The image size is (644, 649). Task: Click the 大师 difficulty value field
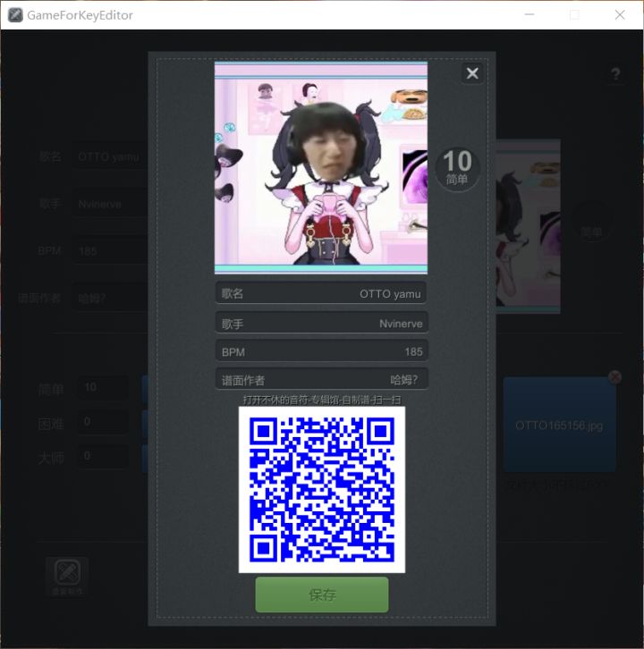point(103,456)
